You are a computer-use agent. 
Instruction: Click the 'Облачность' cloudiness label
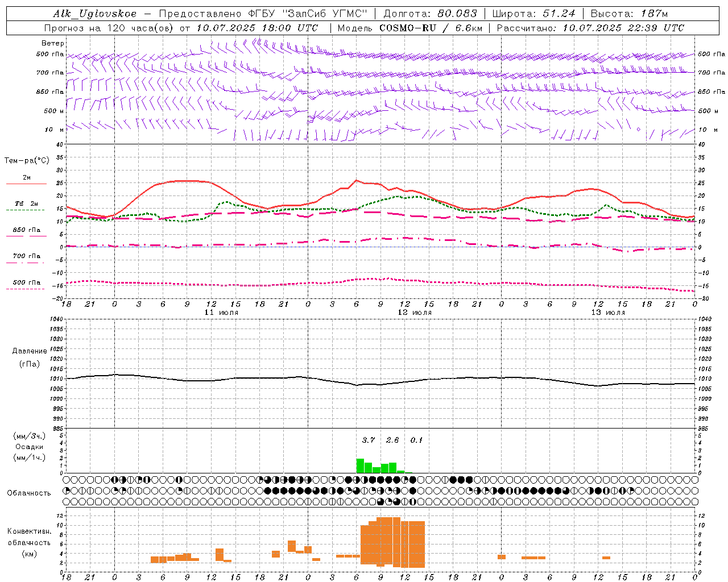pyautogui.click(x=29, y=493)
